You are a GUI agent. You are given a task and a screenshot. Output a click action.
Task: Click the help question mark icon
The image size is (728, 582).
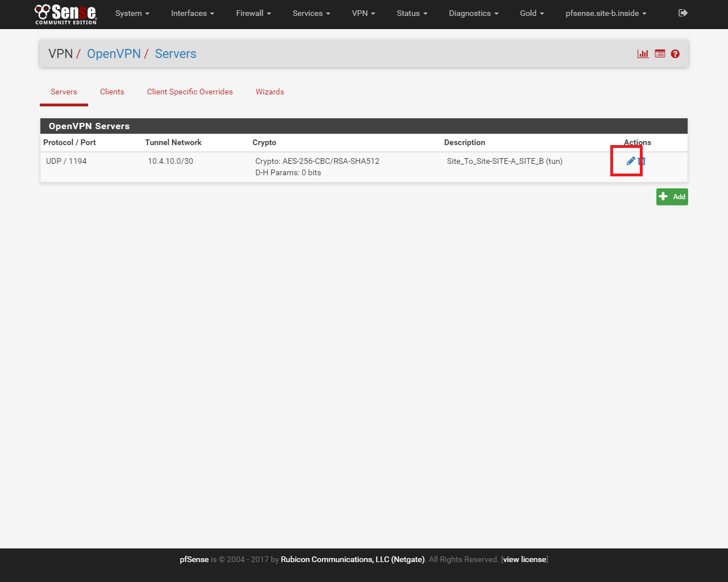(675, 53)
